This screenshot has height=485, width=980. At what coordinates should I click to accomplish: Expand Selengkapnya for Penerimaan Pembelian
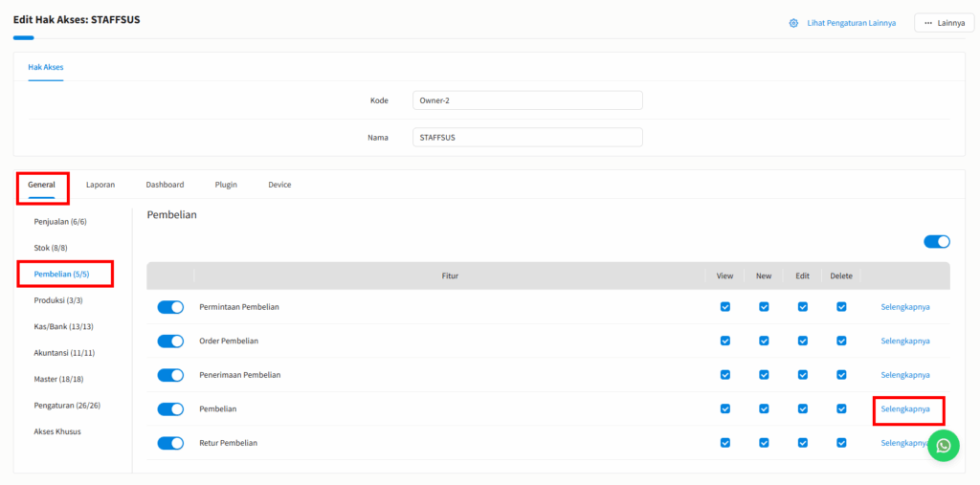click(905, 375)
